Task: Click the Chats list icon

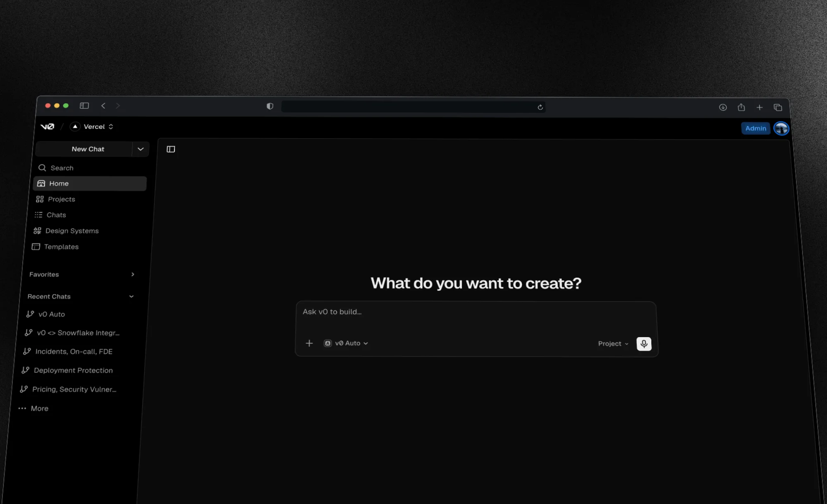Action: (38, 215)
